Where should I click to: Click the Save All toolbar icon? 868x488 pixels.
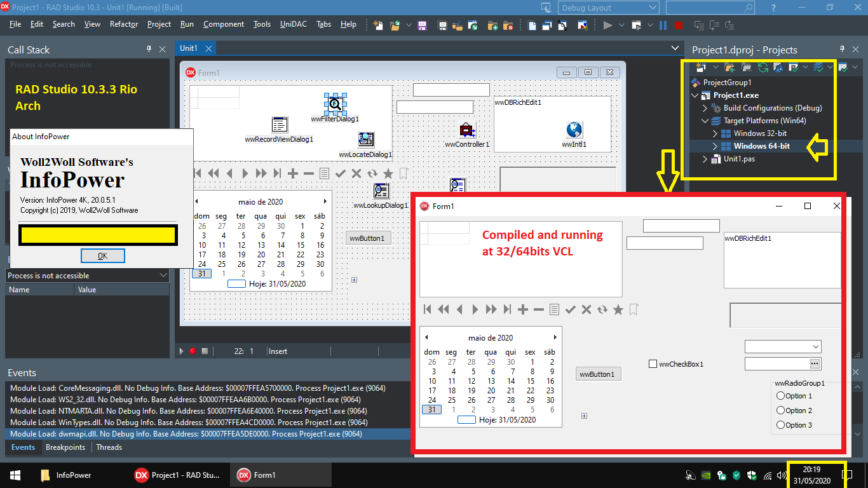[x=442, y=25]
